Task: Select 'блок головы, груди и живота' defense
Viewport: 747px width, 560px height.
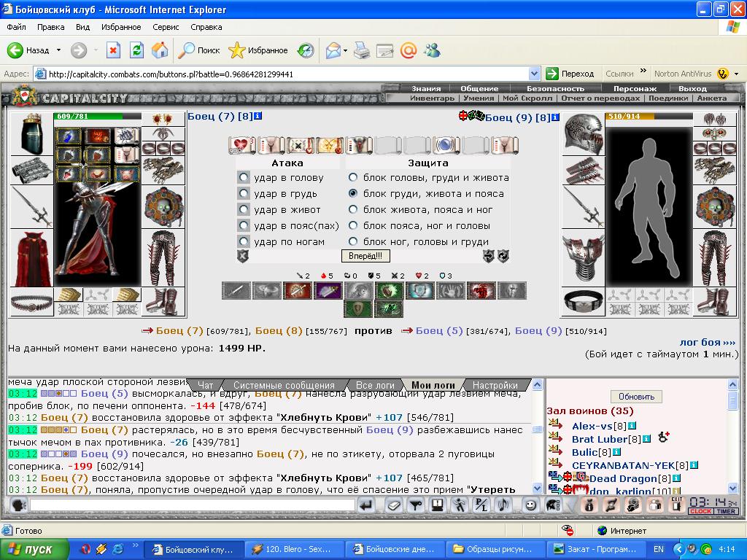Action: click(352, 178)
